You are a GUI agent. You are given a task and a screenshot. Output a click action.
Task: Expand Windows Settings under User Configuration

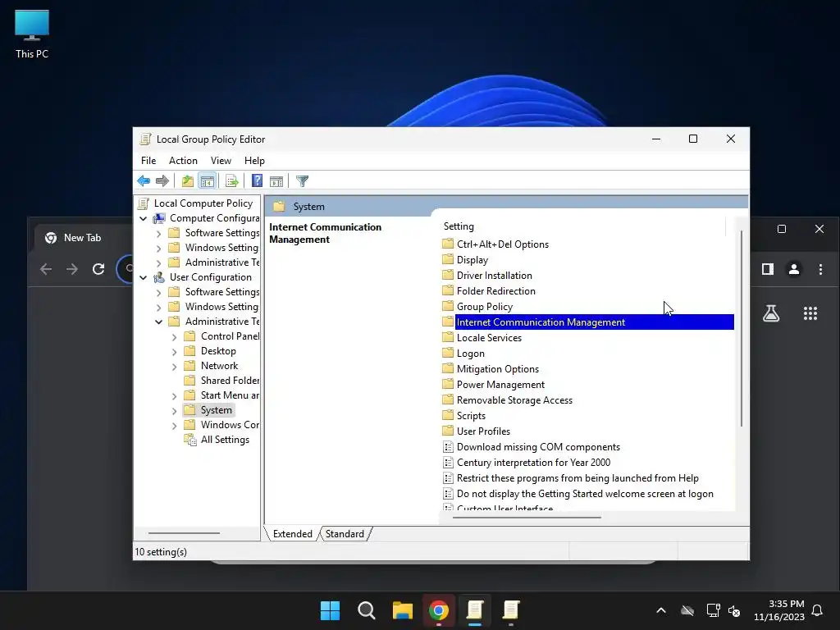158,308
